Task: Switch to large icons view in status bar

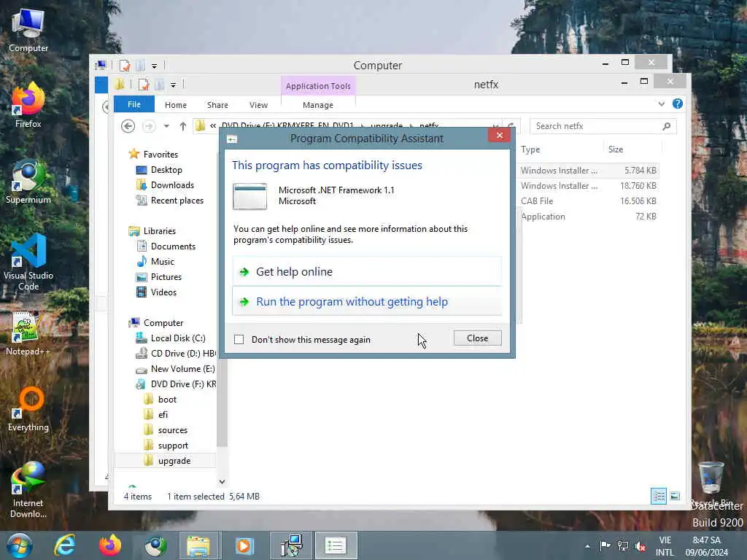Action: (x=675, y=496)
